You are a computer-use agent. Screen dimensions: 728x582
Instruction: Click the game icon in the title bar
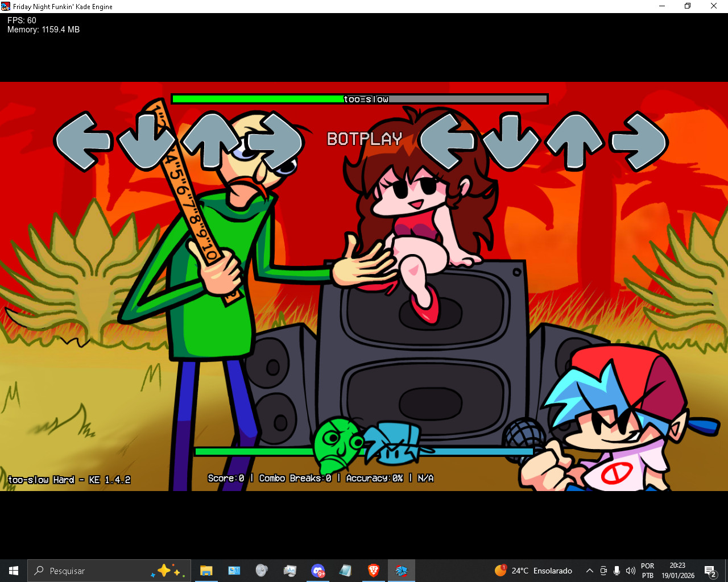click(6, 6)
